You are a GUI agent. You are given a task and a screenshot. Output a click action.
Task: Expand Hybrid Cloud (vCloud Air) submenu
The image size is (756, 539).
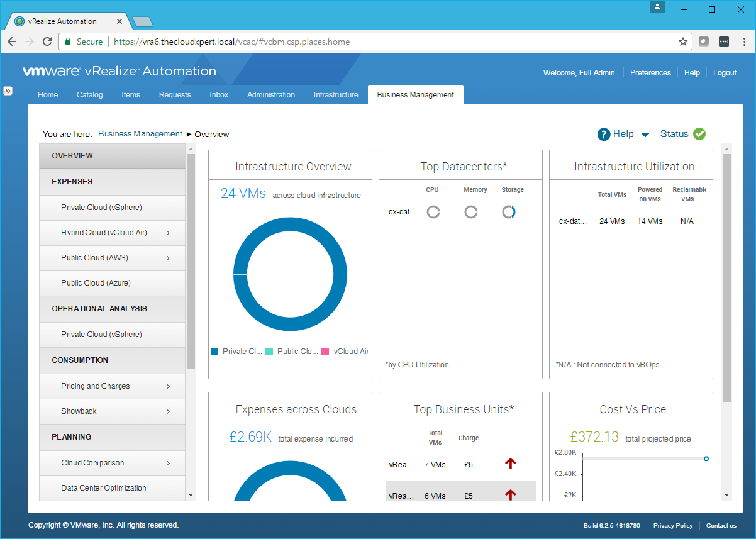(x=168, y=233)
